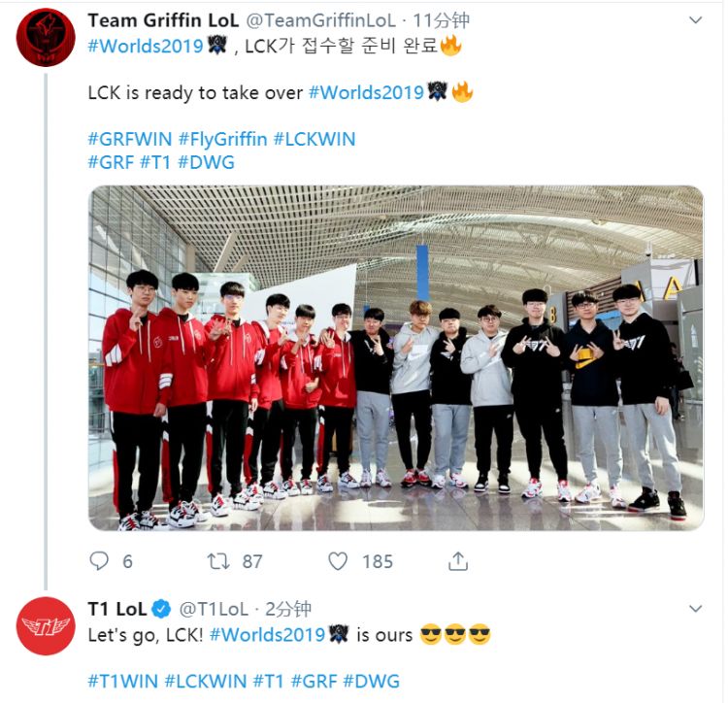This screenshot has height=703, width=728.
Task: Open the #GRFWIN hashtag
Action: (x=129, y=139)
